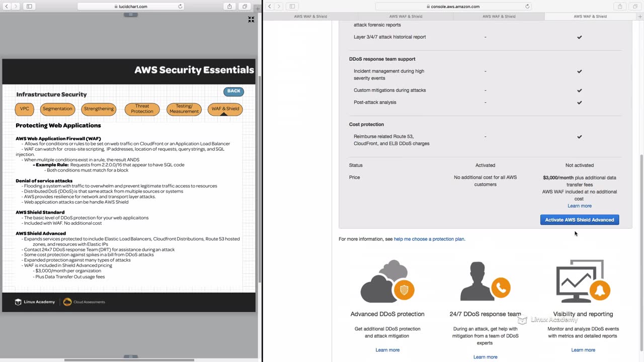The image size is (644, 362).
Task: Click the Visibility and reporting monitor icon
Action: 583,281
